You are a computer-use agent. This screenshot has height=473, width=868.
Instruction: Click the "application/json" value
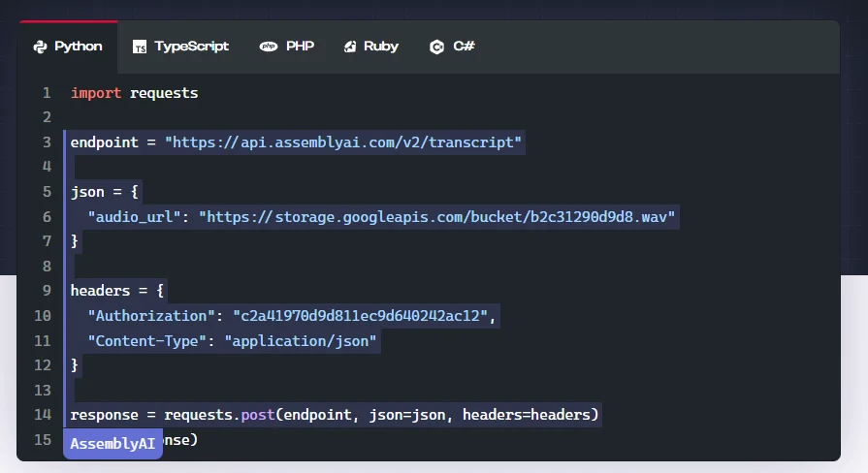tap(301, 340)
